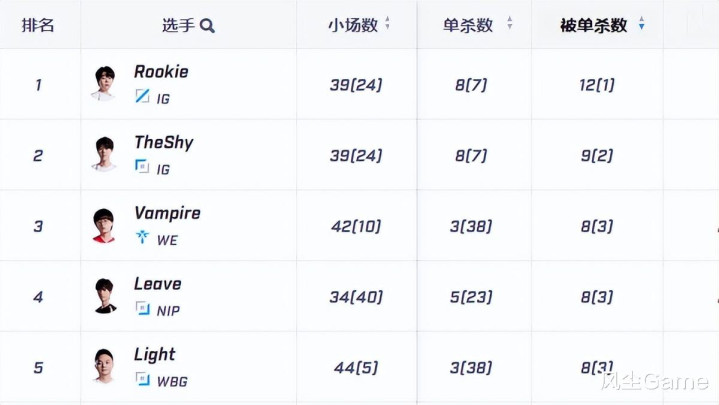
Task: Click the WBG team logo under Light
Action: [x=142, y=381]
